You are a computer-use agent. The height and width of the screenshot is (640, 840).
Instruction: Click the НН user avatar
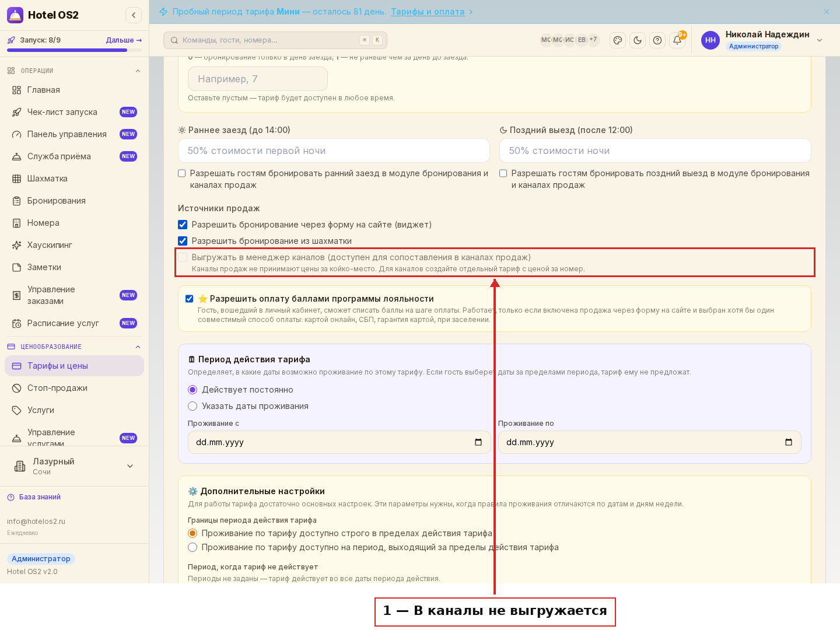click(710, 40)
